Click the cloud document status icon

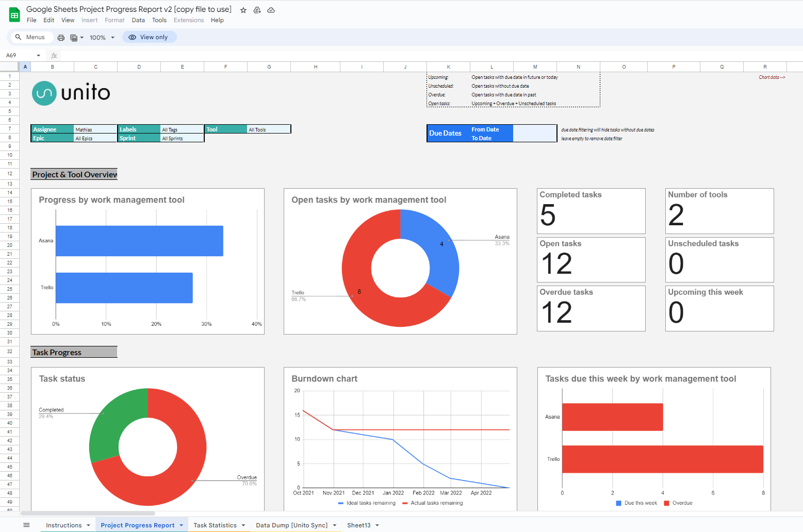271,9
